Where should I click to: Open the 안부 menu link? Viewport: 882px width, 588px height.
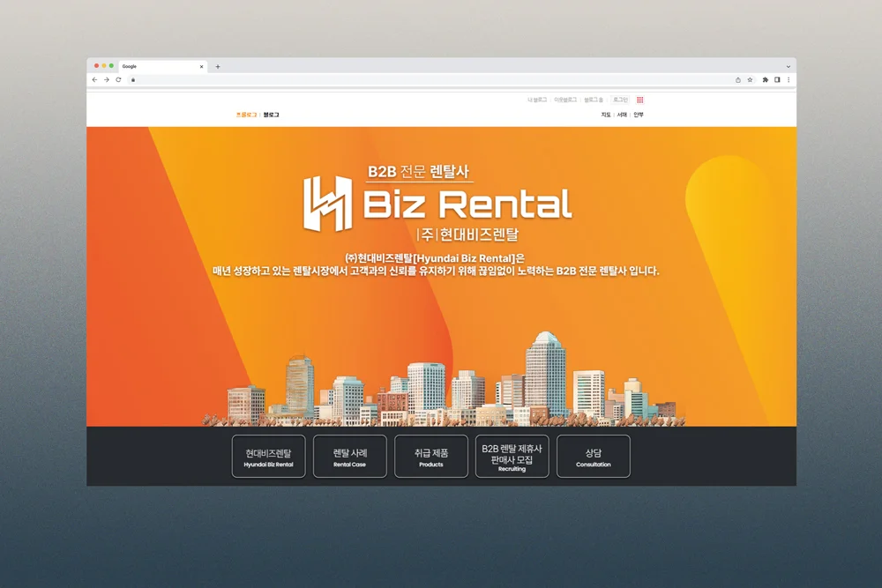pos(639,115)
